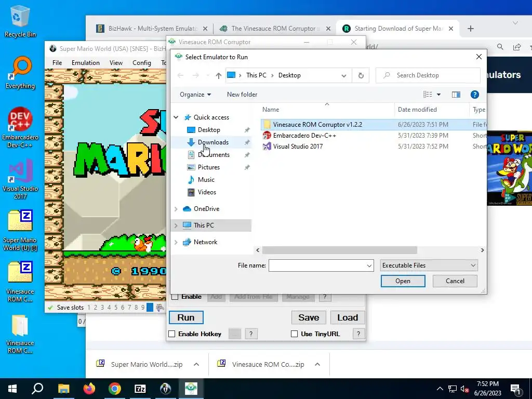Click the Save button in ROM Corruptor
This screenshot has width=532, height=399.
(x=309, y=317)
